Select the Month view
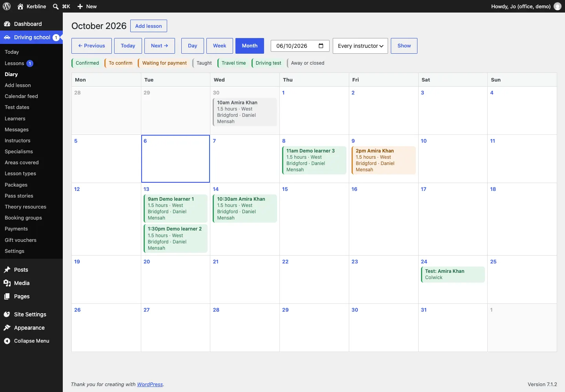 (x=250, y=46)
